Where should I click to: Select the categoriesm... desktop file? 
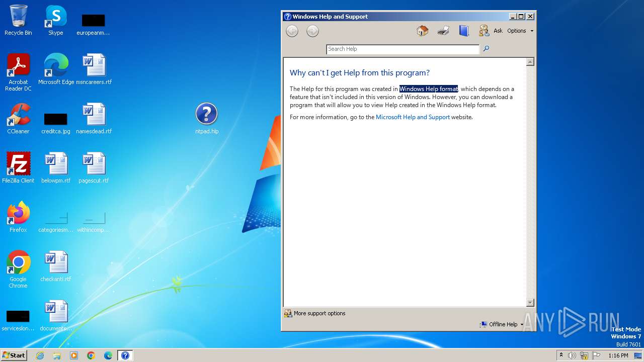56,222
